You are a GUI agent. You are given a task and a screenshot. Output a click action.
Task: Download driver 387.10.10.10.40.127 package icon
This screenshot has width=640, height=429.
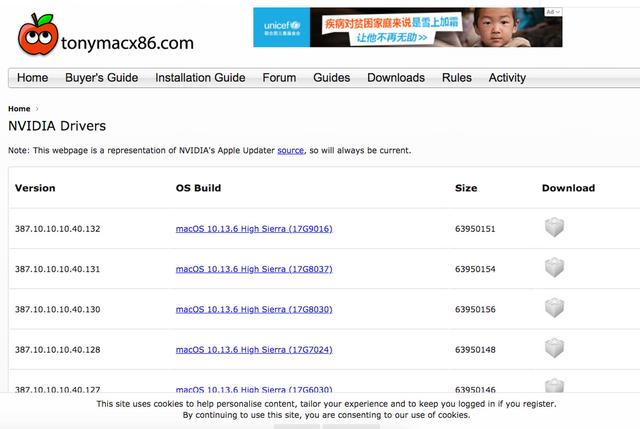[554, 385]
